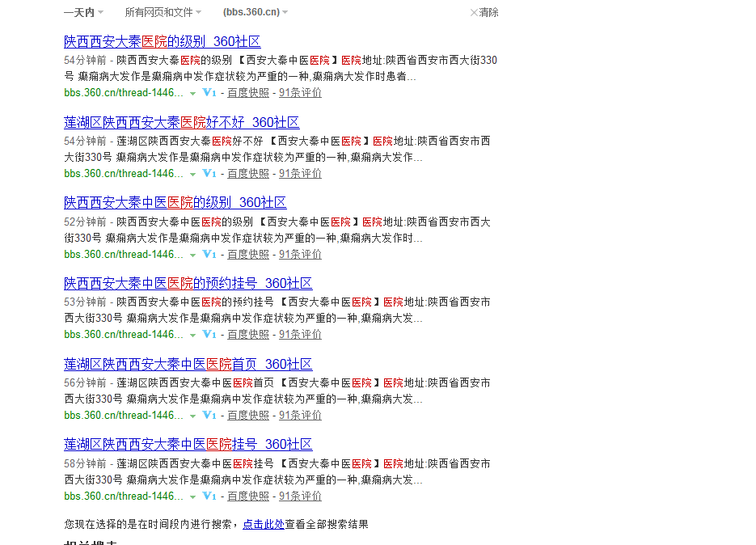Expand the green arrow next to the first result URL

tap(192, 93)
